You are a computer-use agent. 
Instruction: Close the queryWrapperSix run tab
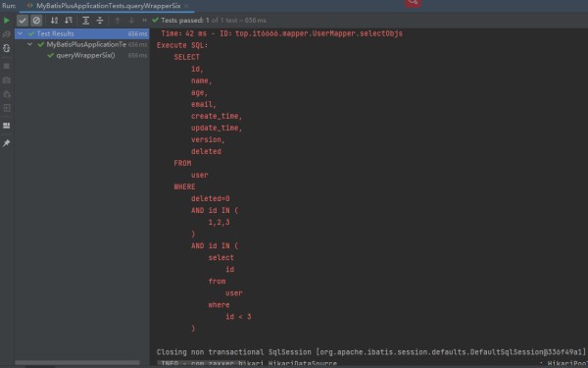[186, 6]
